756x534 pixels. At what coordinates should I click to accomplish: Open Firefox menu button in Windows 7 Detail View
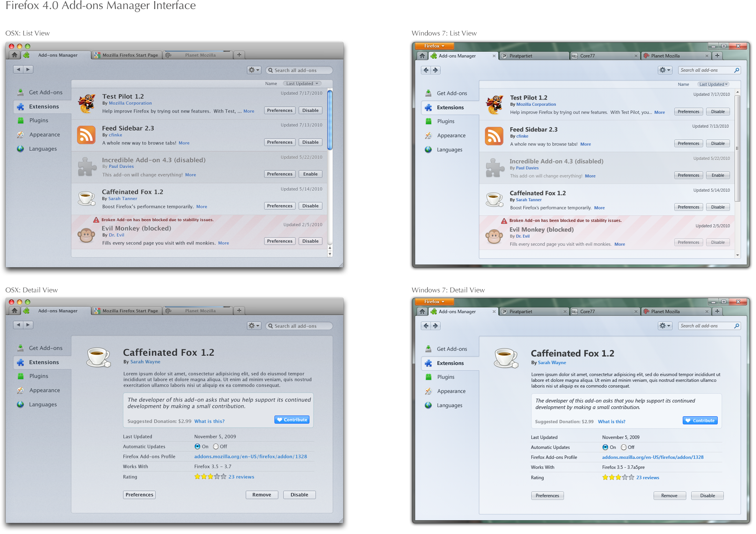[x=434, y=302]
